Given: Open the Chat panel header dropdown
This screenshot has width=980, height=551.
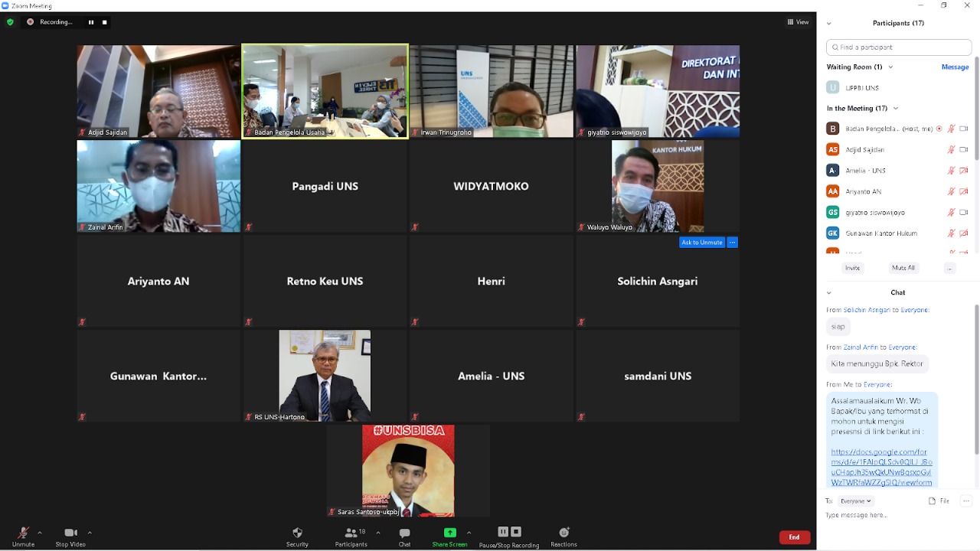Looking at the screenshot, I should tap(828, 292).
